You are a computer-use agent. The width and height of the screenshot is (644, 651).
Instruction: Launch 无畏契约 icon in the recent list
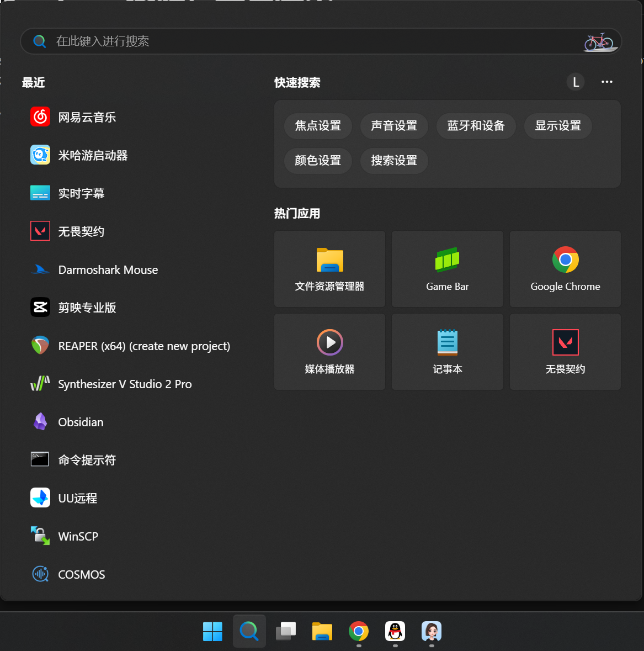40,231
